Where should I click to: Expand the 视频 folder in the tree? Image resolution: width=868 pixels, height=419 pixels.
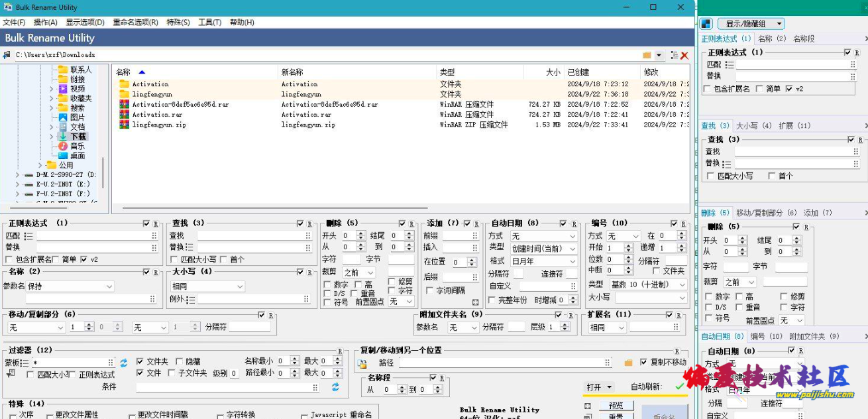[52, 89]
